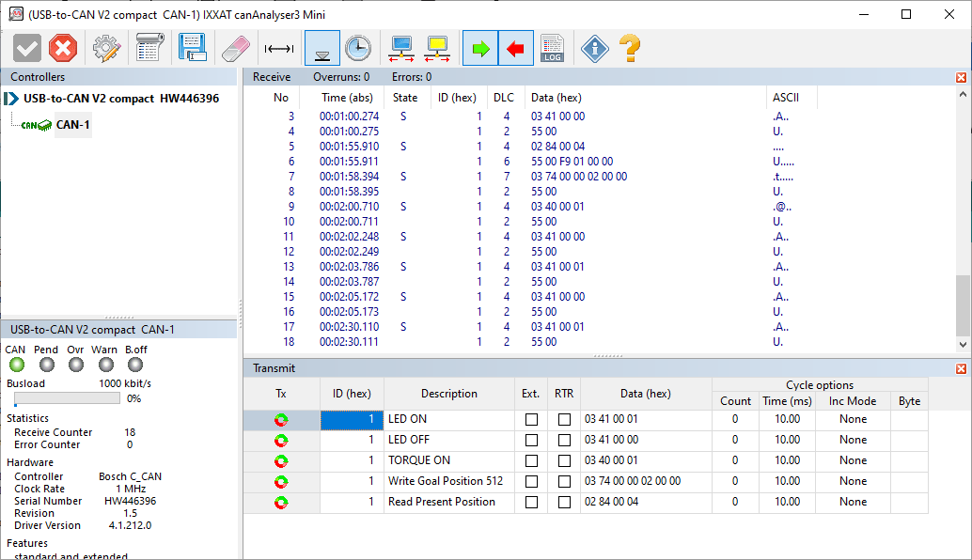972x560 pixels.
Task: Open the LOG file icon
Action: point(552,48)
